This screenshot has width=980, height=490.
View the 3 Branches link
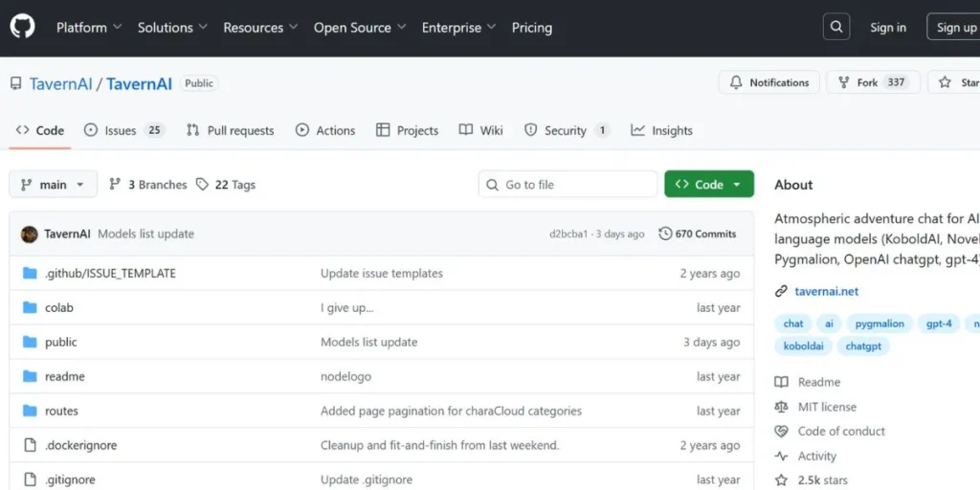click(148, 185)
